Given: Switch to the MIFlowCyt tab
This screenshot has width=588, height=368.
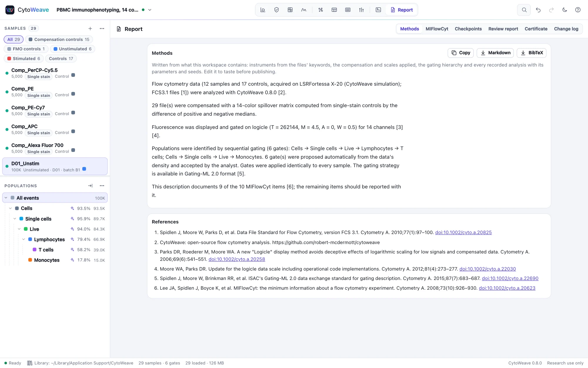Looking at the screenshot, I should [437, 29].
